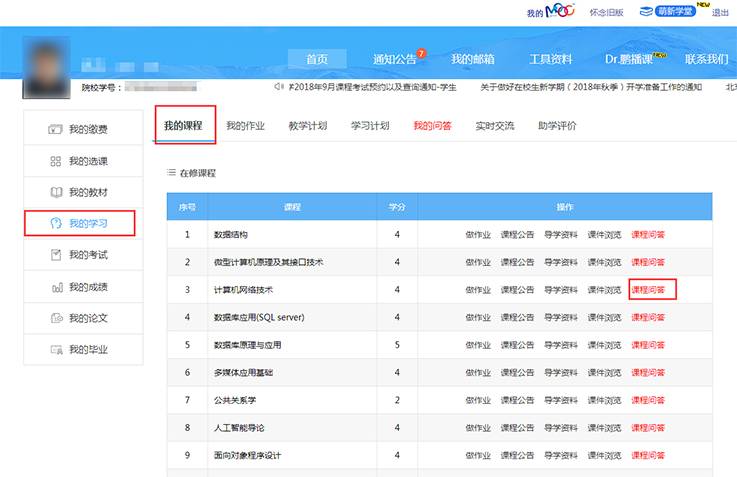Click the 在修课程 list icon
737x477 pixels.
171,172
